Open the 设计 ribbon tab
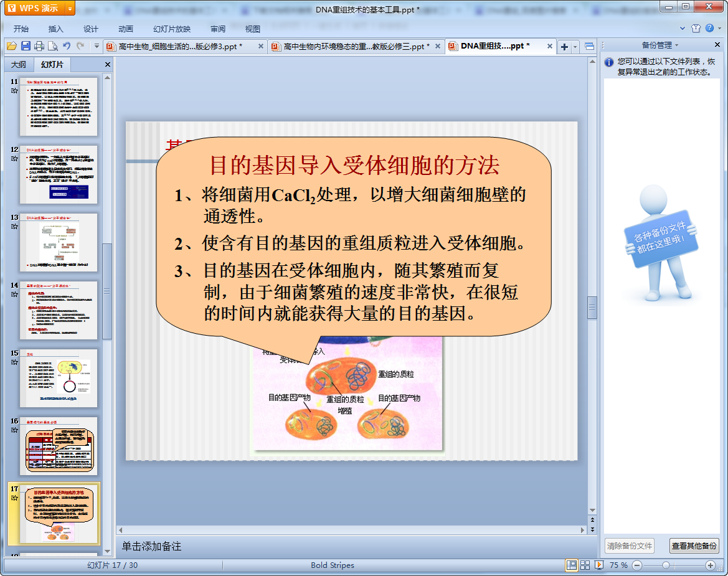Image resolution: width=728 pixels, height=576 pixels. 90,29
